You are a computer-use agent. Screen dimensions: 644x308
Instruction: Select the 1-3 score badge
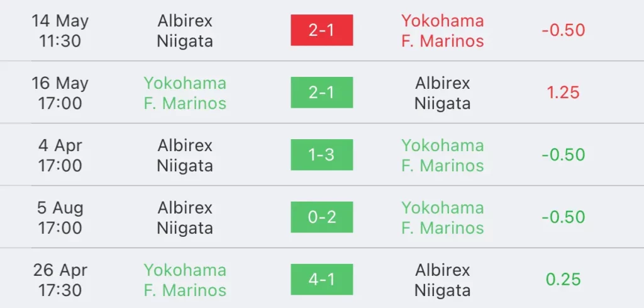pyautogui.click(x=321, y=154)
